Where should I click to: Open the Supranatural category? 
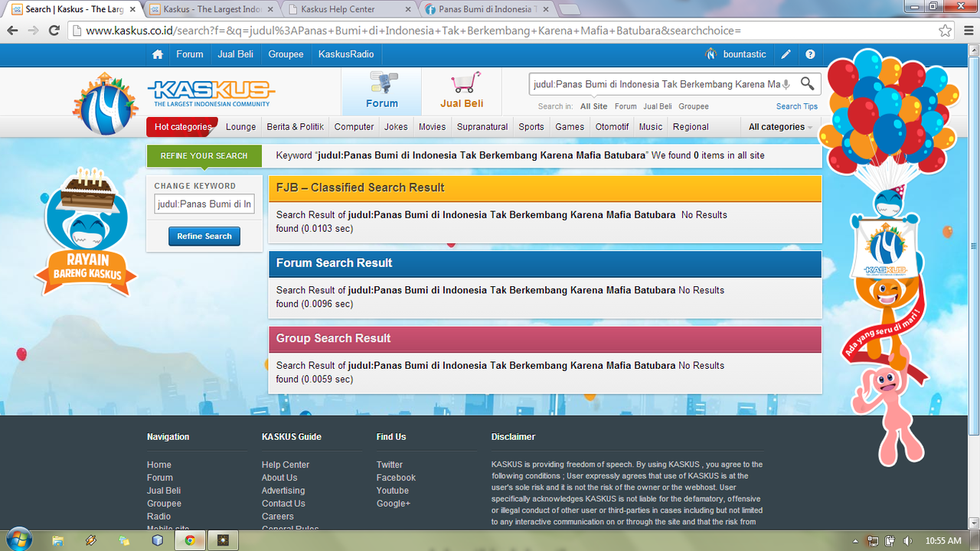click(x=482, y=127)
